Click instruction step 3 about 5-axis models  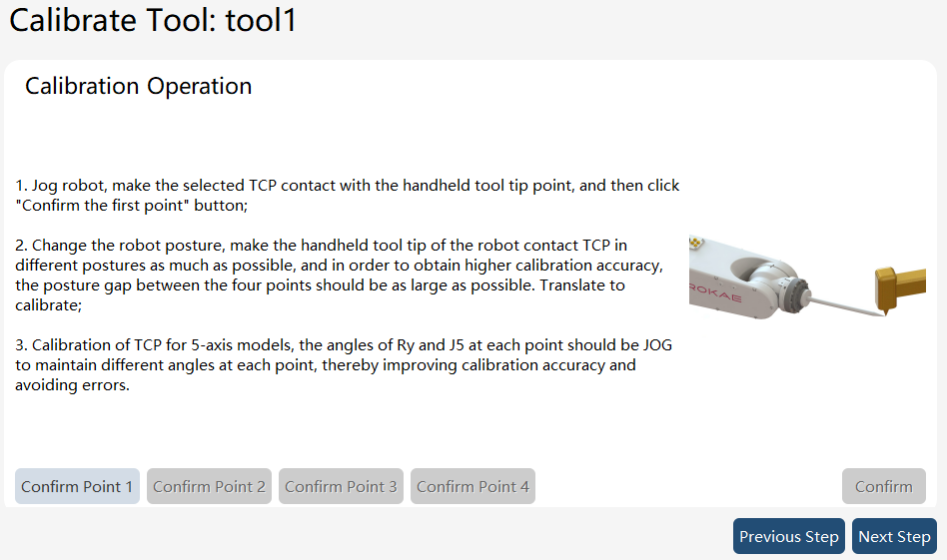344,364
